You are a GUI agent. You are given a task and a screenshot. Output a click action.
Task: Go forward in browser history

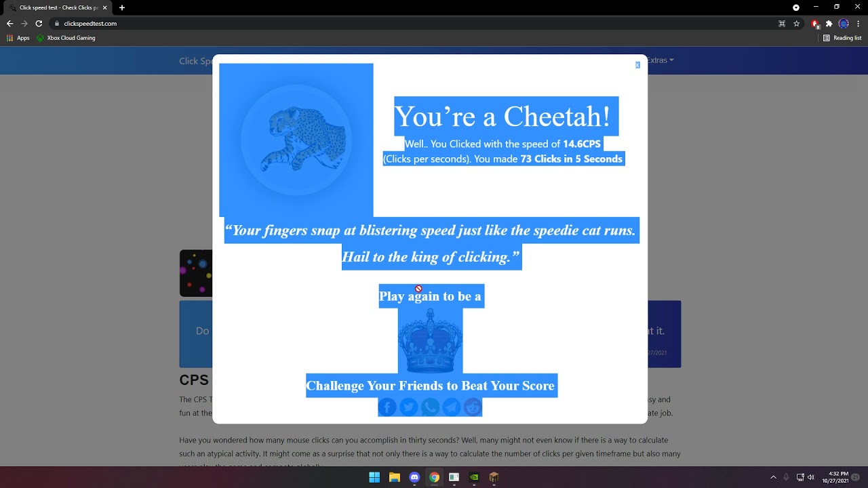(x=24, y=23)
